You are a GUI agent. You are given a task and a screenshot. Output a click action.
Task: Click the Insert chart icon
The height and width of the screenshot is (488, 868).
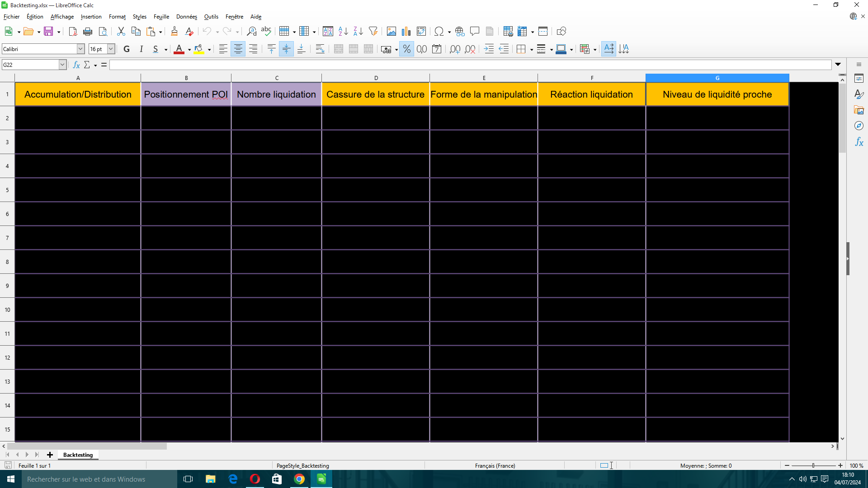coord(406,31)
